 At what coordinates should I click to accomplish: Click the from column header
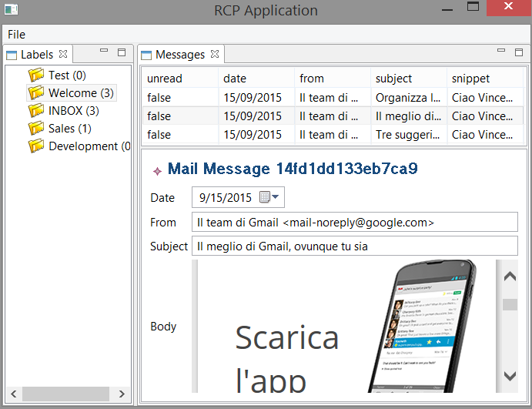[333, 79]
